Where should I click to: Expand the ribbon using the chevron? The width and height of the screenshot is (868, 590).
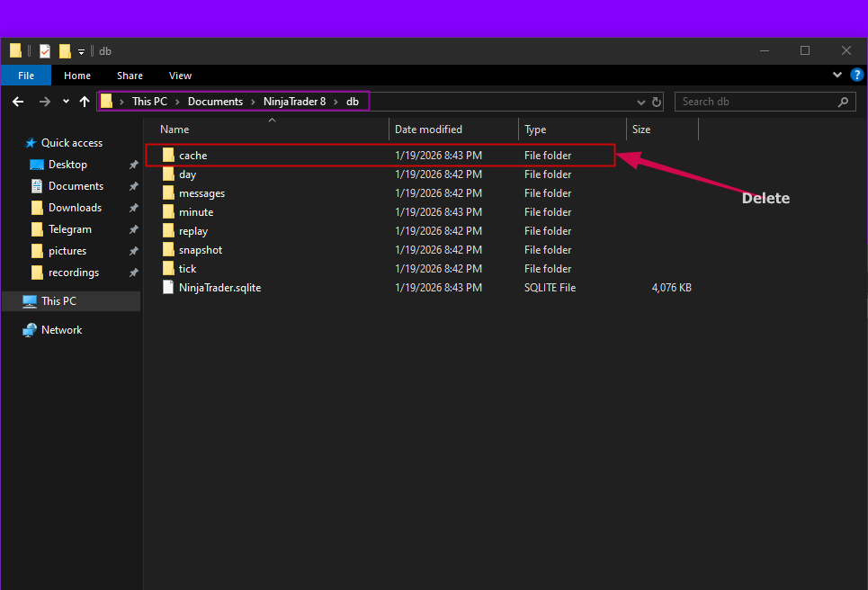point(837,76)
